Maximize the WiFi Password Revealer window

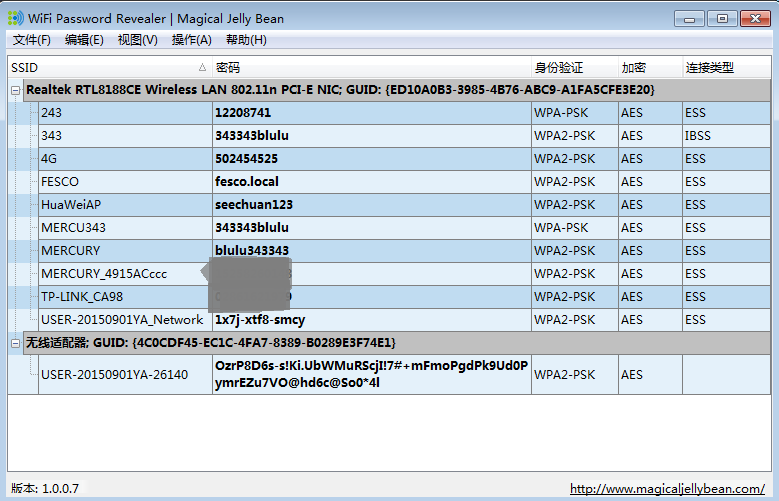(722, 19)
